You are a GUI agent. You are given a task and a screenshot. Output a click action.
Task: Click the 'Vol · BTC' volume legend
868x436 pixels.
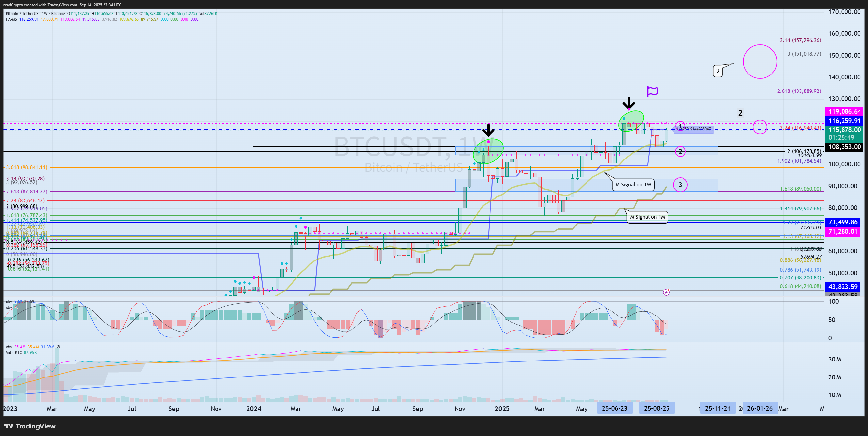tap(14, 352)
